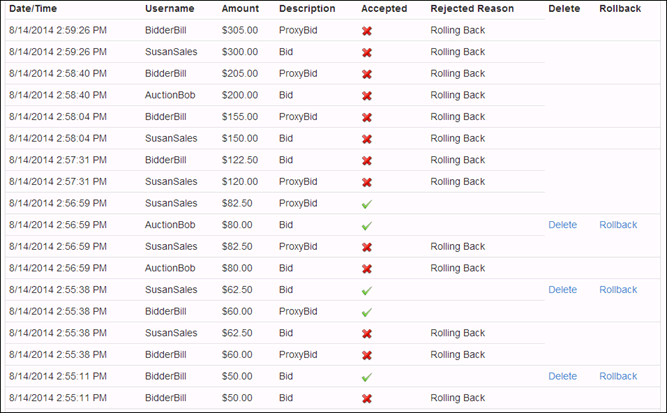Delete the SusanSales $62.50 bid
Image resolution: width=667 pixels, height=413 pixels.
point(562,290)
